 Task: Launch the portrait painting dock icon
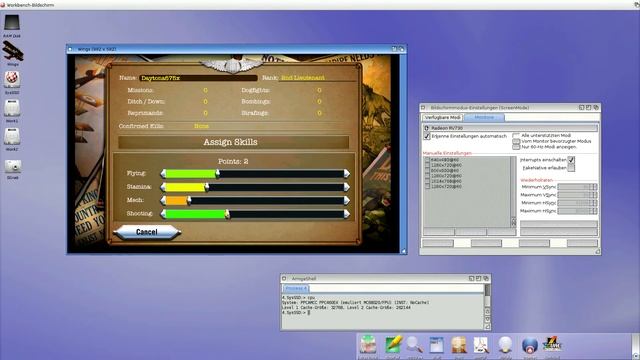pos(459,345)
